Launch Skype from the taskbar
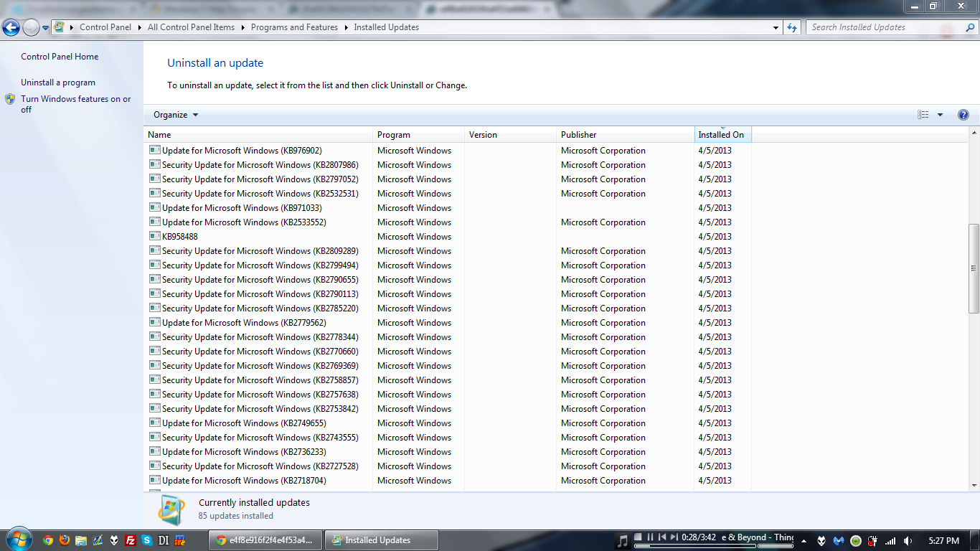This screenshot has width=980, height=551. tap(147, 540)
